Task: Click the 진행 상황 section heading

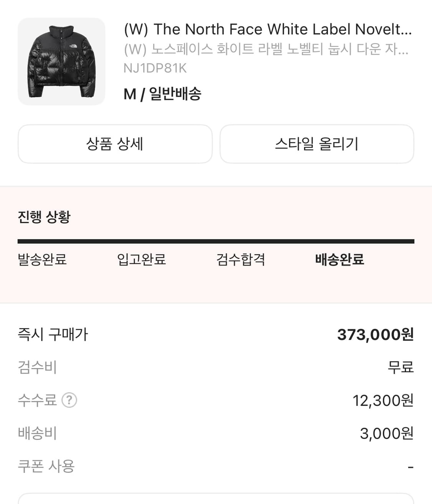Action: point(44,217)
